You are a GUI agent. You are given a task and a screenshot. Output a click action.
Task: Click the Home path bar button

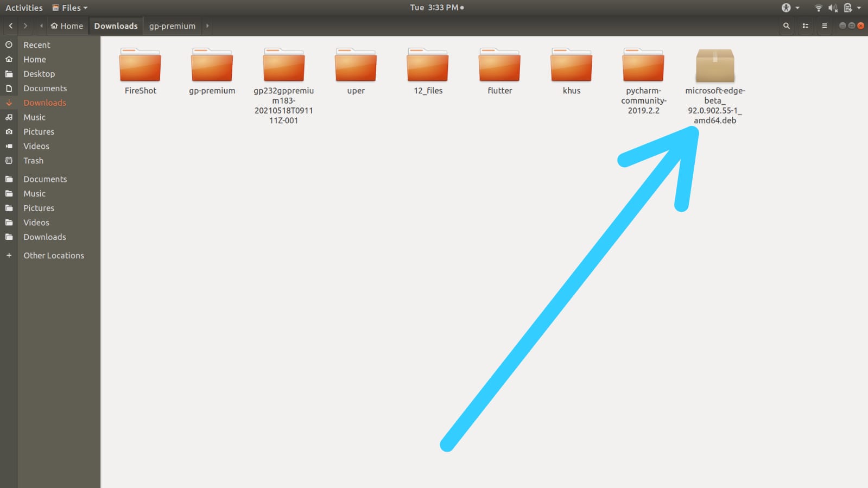pos(67,26)
